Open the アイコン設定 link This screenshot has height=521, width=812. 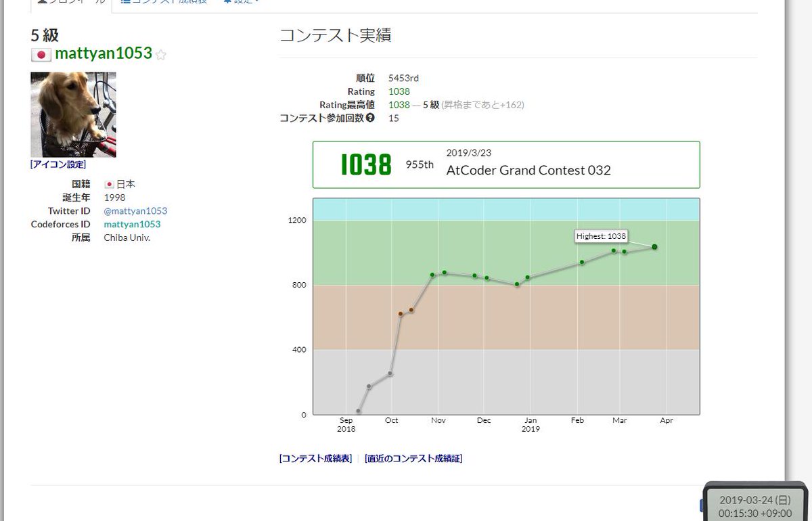click(x=58, y=164)
